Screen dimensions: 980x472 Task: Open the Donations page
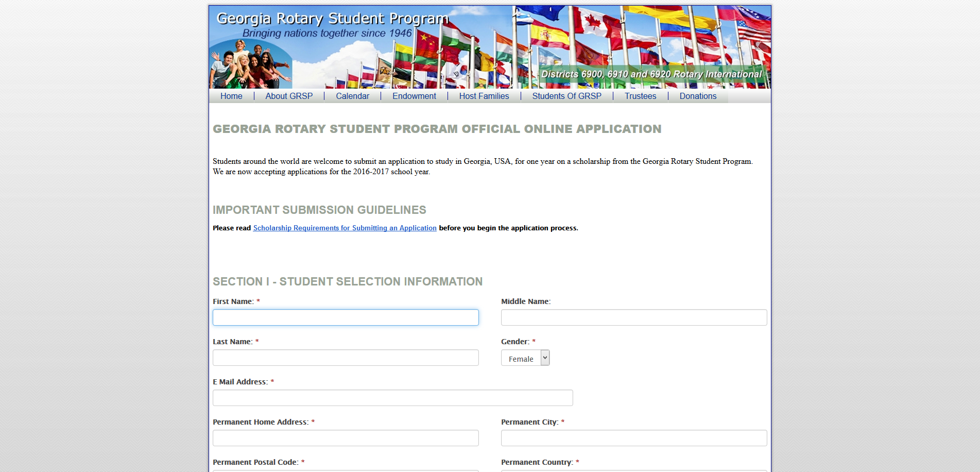click(698, 96)
